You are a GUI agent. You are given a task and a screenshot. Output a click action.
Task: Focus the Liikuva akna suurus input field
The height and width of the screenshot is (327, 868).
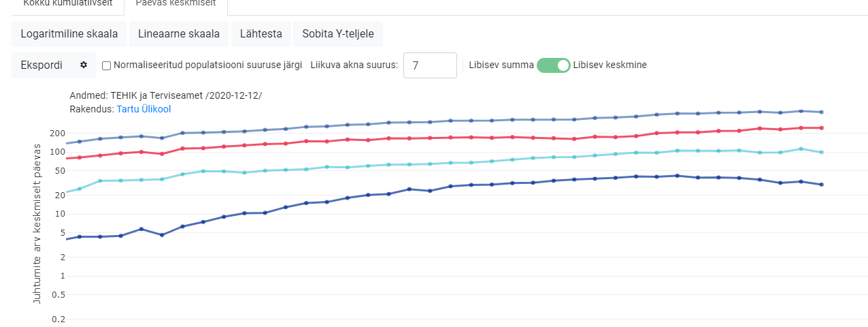430,65
